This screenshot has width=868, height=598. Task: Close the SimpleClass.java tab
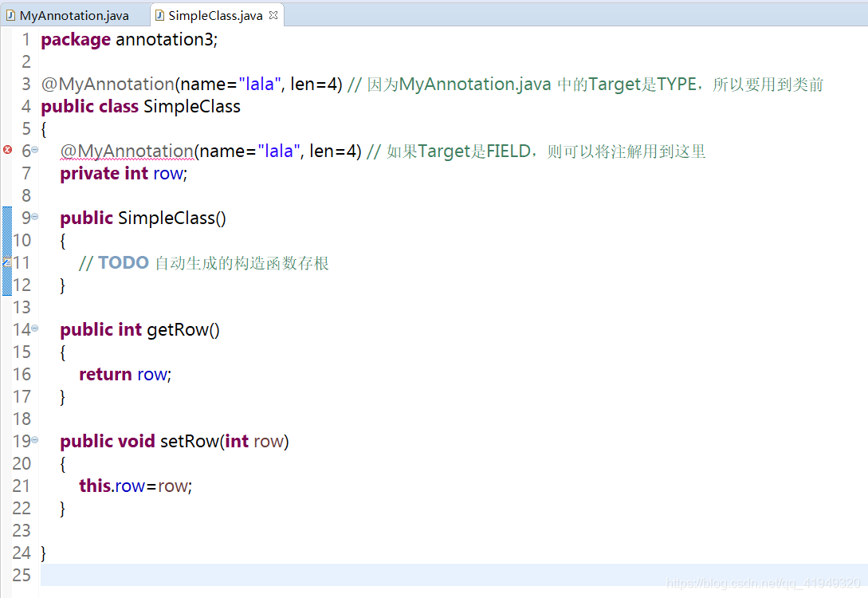[273, 15]
